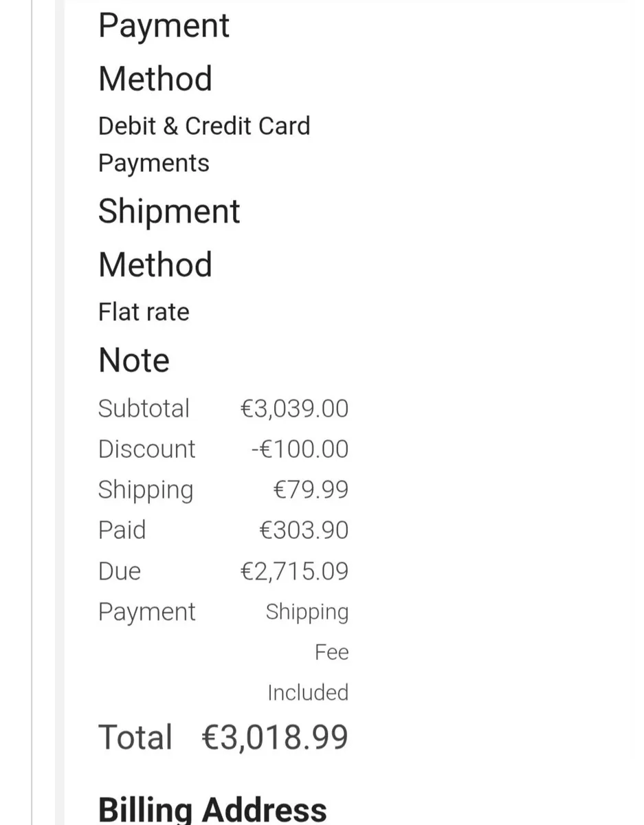Viewport: 644px width, 825px height.
Task: Click the Note heading
Action: pos(134,360)
